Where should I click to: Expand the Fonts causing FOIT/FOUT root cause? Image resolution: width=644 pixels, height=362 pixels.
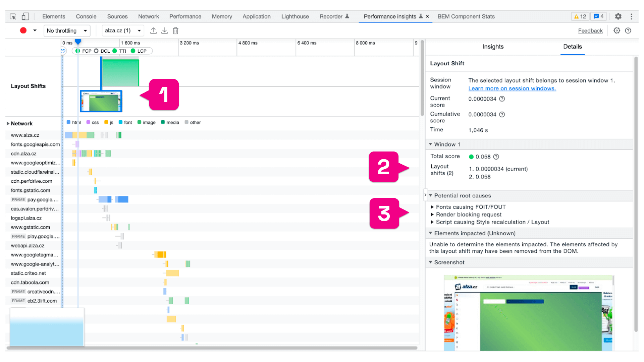[471, 207]
